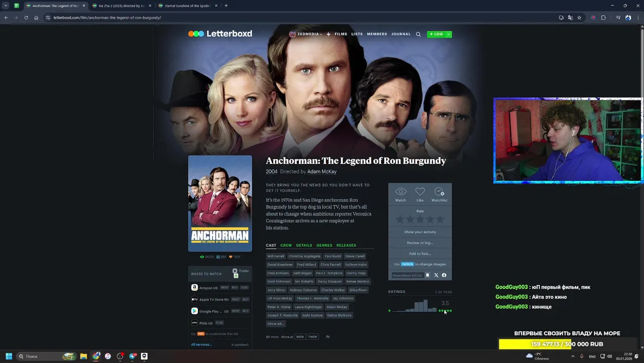Open browser Extensions puzzle icon
Viewport: 644px width, 363px height.
coord(603,18)
